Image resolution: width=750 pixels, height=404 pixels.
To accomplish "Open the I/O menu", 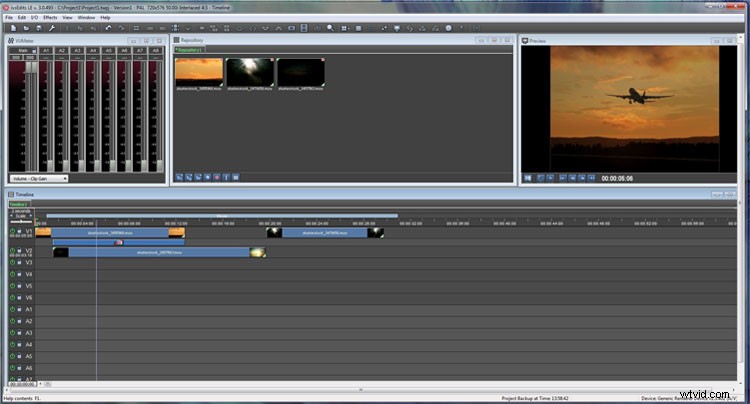I will 34,18.
